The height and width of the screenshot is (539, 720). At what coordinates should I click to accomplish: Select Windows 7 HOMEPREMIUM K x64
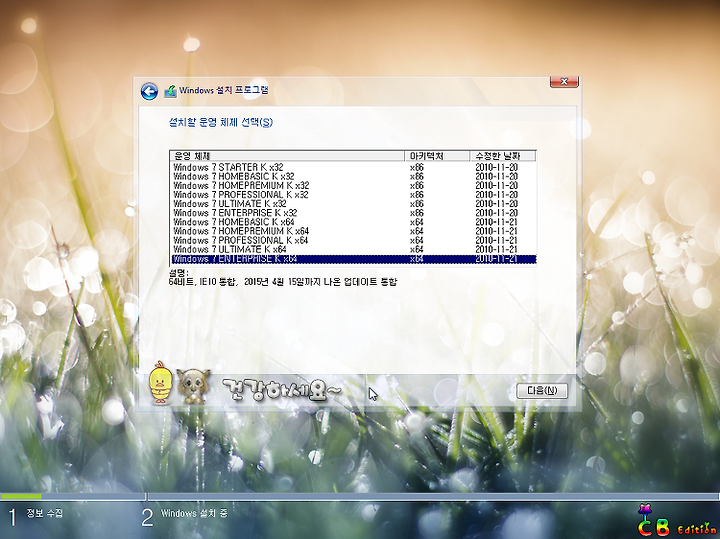click(353, 231)
